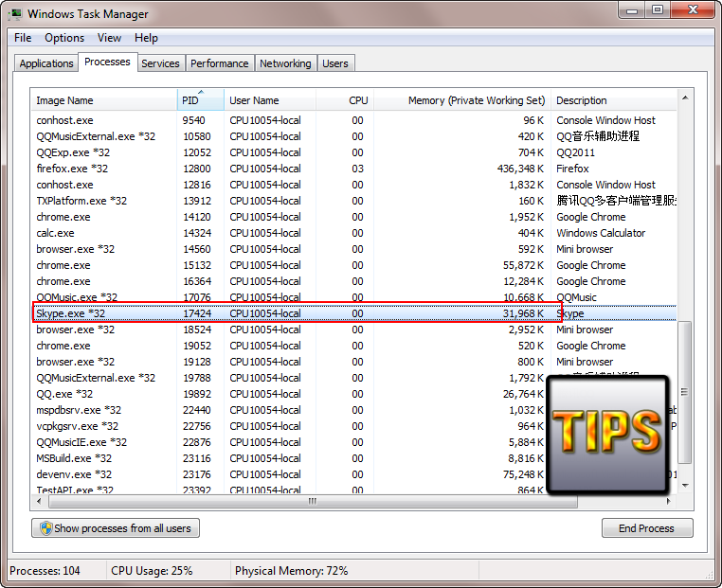Select QQMusicExternal.exe *32 with PID 19788
Screen dimensions: 722x588
[x=353, y=378]
